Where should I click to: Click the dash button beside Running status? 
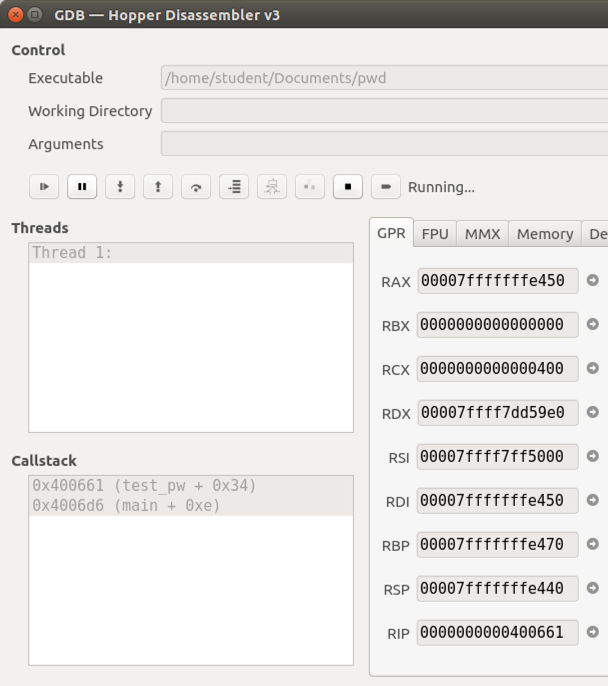tap(385, 187)
